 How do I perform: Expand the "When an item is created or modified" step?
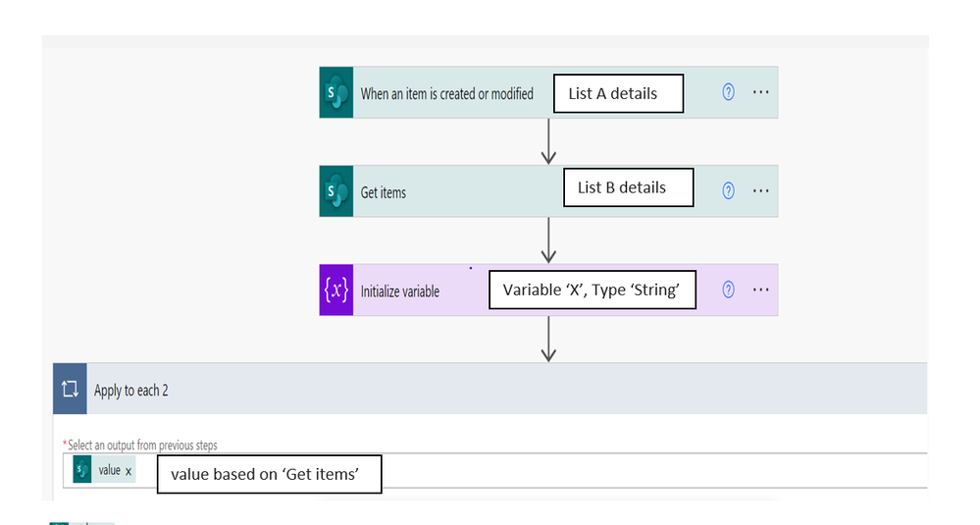(447, 94)
